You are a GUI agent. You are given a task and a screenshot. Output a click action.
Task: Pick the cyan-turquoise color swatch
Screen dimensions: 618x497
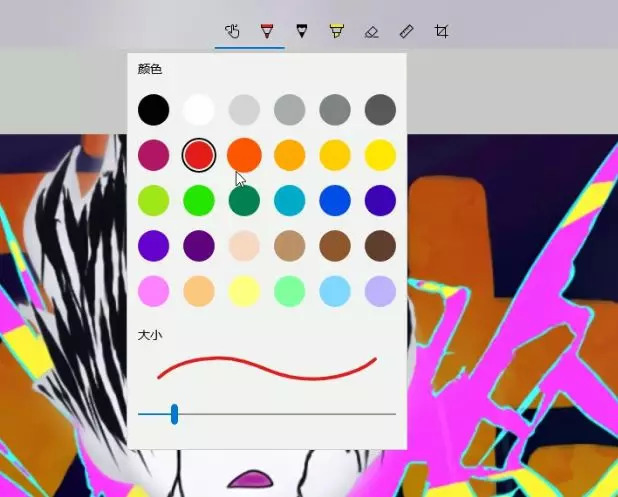tap(290, 200)
